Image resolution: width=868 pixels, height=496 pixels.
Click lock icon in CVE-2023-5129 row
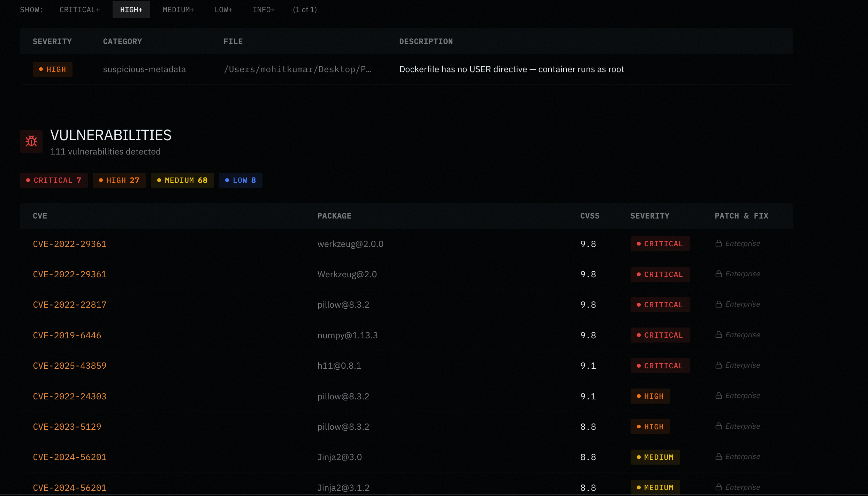tap(718, 426)
